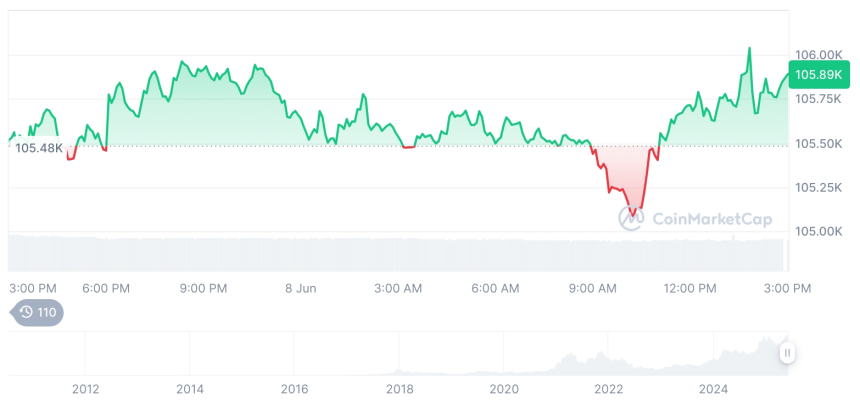Click the 106.00K price axis label
The width and height of the screenshot is (860, 401).
click(x=817, y=54)
